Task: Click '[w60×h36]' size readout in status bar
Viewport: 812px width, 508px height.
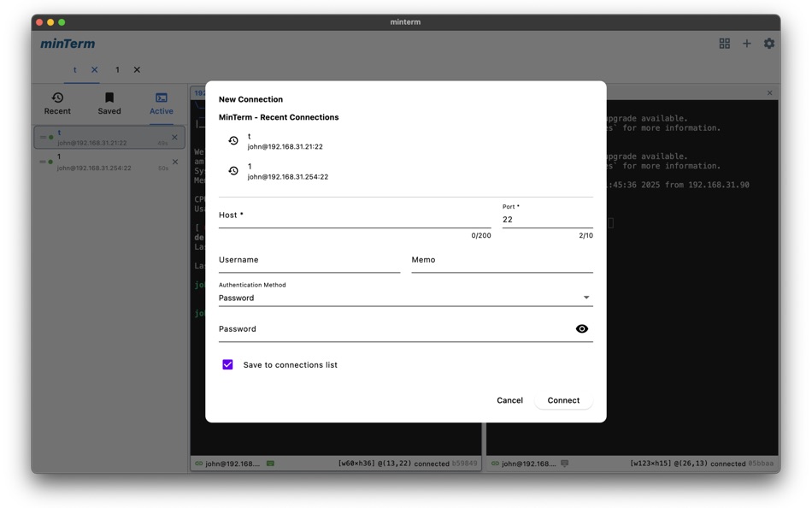Action: pos(356,464)
